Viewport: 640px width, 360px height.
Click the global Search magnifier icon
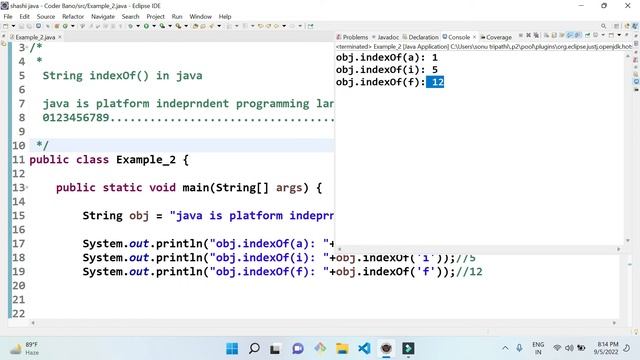tap(604, 26)
